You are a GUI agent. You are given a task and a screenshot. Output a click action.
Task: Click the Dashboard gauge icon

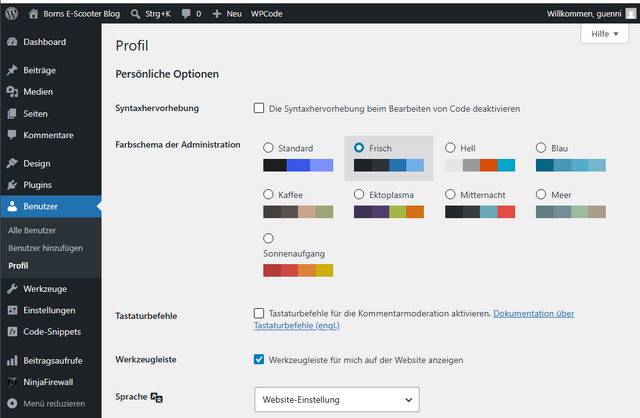(x=12, y=42)
